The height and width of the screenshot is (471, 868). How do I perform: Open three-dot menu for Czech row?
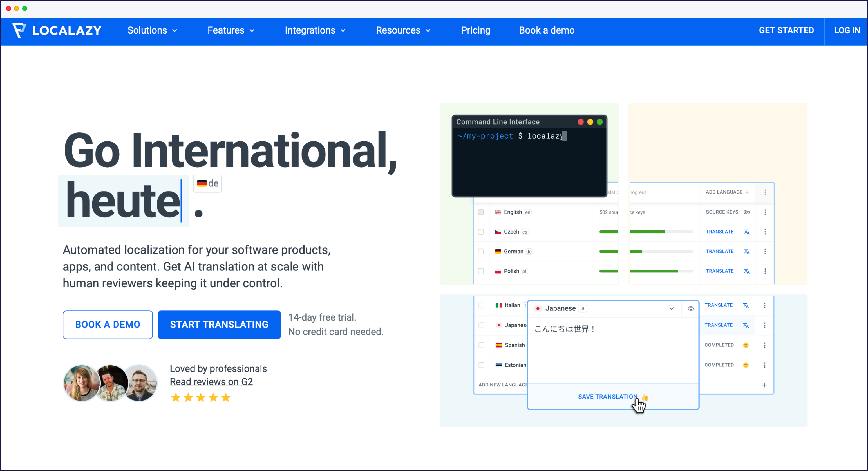pyautogui.click(x=765, y=232)
